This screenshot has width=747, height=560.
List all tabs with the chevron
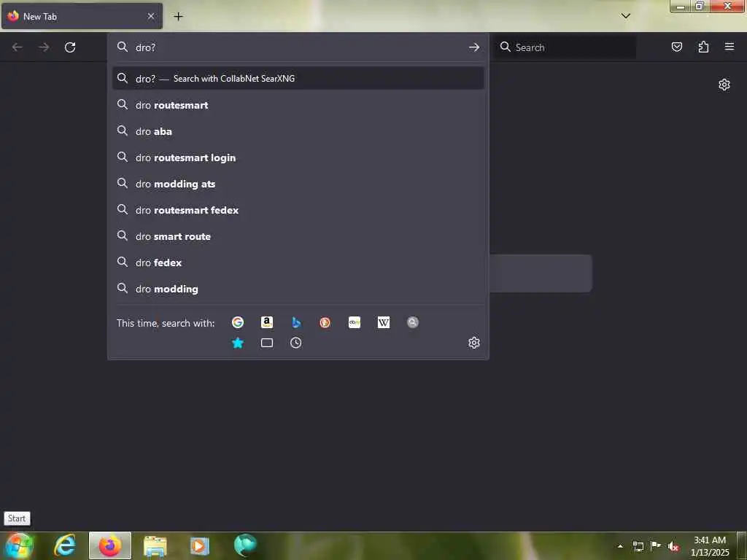625,16
